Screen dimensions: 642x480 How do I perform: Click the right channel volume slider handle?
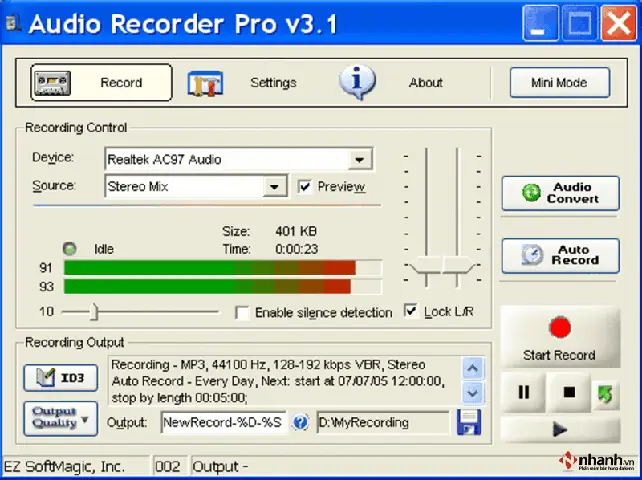pos(458,265)
